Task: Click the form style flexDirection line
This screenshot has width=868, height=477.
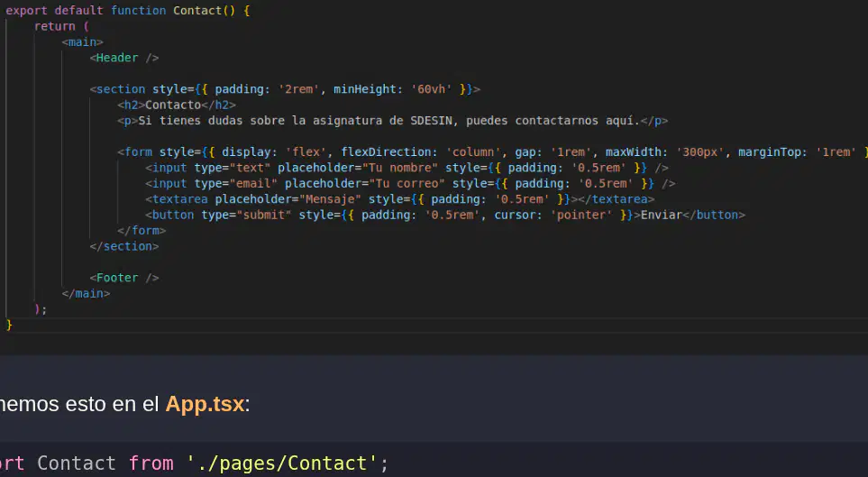Action: [492, 151]
